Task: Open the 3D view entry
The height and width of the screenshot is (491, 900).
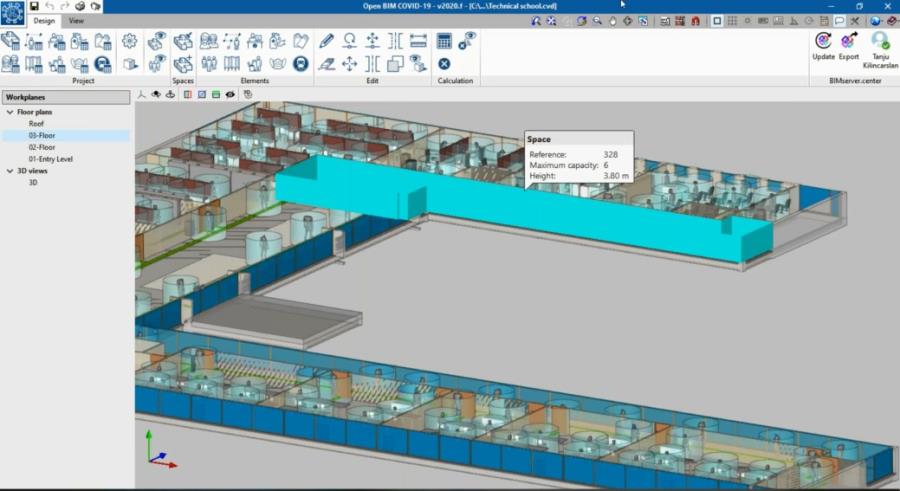Action: pos(33,183)
